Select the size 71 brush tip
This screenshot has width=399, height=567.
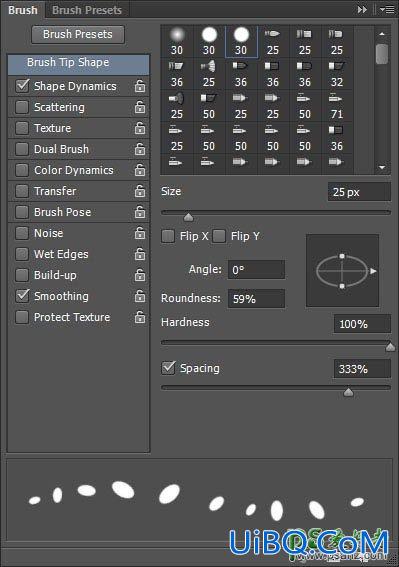(x=337, y=106)
